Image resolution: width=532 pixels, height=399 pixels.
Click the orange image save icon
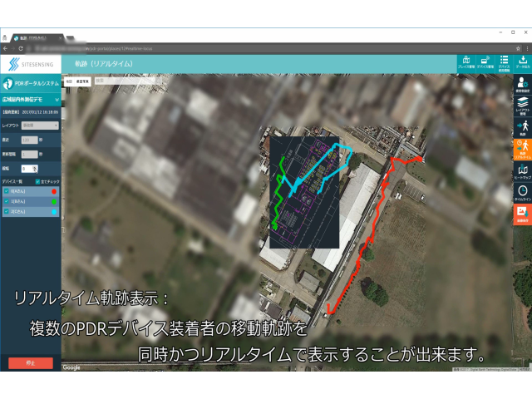pos(522,214)
